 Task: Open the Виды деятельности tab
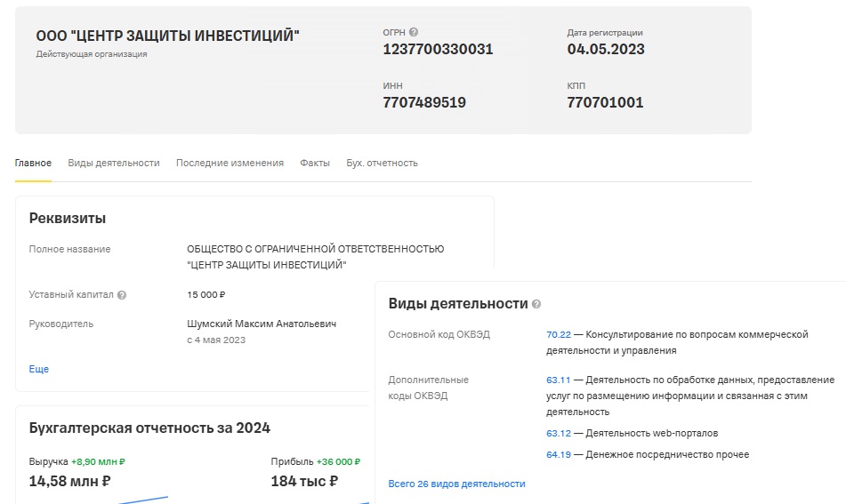(x=114, y=163)
